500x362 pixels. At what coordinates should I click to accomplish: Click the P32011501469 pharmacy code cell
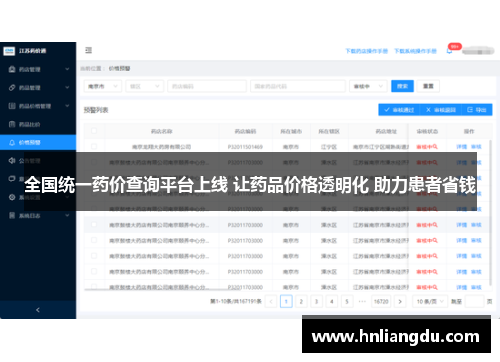coord(245,147)
